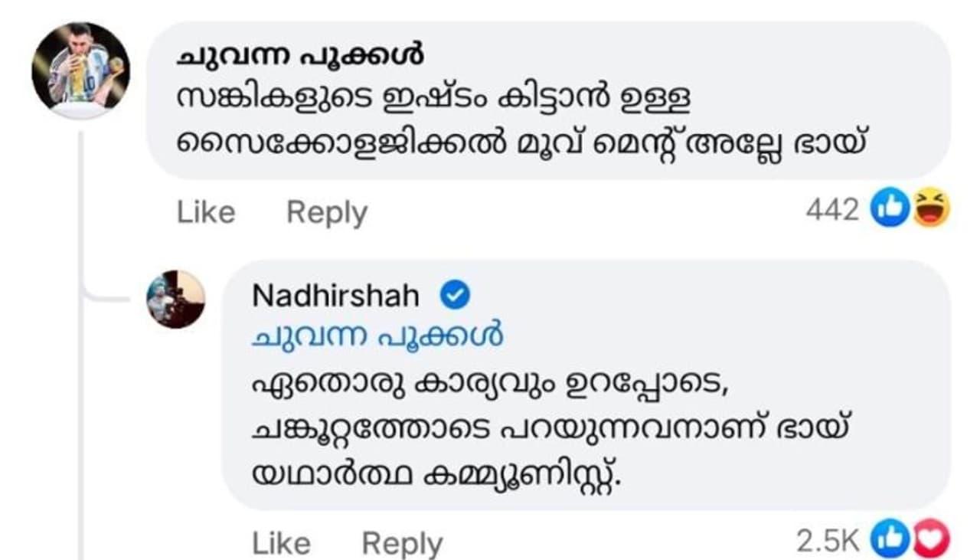This screenshot has height=560, width=980.
Task: Click the laughing Haha reaction emoji icon
Action: point(930,208)
